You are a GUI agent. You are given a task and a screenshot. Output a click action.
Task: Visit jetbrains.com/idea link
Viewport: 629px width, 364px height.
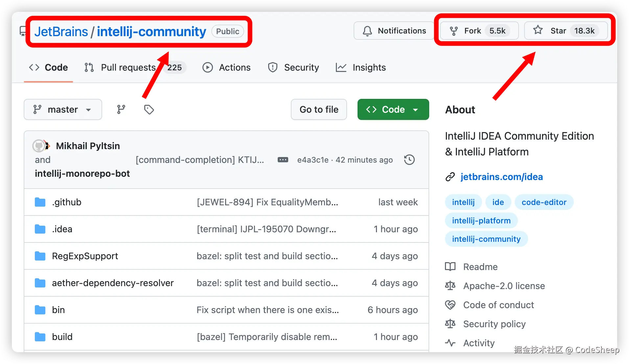pyautogui.click(x=501, y=177)
